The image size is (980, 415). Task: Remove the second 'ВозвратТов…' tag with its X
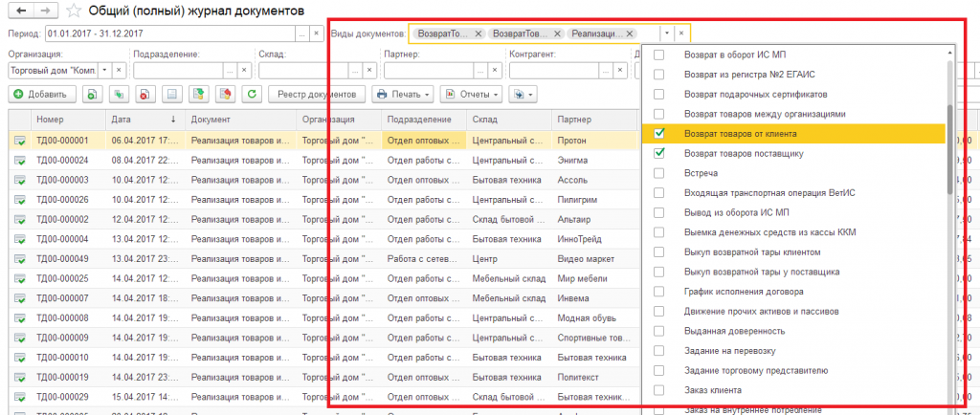556,33
